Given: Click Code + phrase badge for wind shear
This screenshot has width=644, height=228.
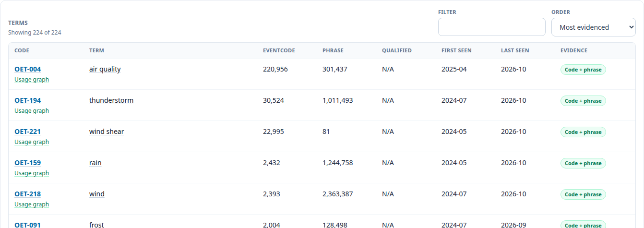Looking at the screenshot, I should pyautogui.click(x=583, y=132).
